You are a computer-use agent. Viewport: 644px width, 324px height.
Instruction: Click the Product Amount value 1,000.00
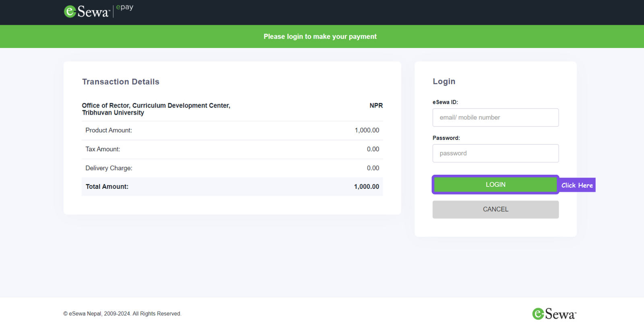point(367,130)
